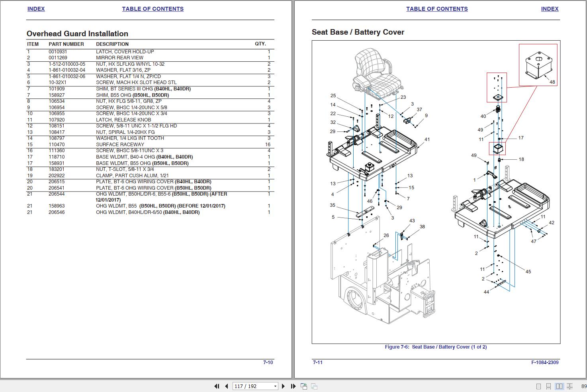Switch to continuous page layout
This screenshot has height=392, width=587.
[x=548, y=386]
